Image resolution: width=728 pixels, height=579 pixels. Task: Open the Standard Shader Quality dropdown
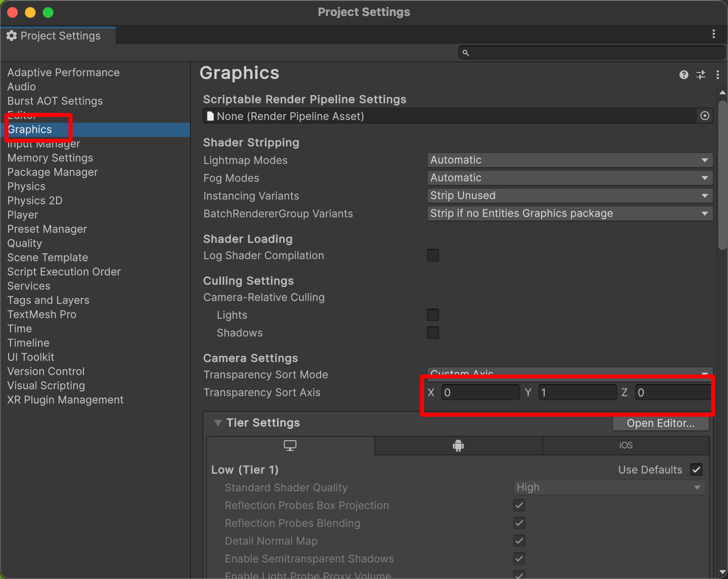click(609, 487)
